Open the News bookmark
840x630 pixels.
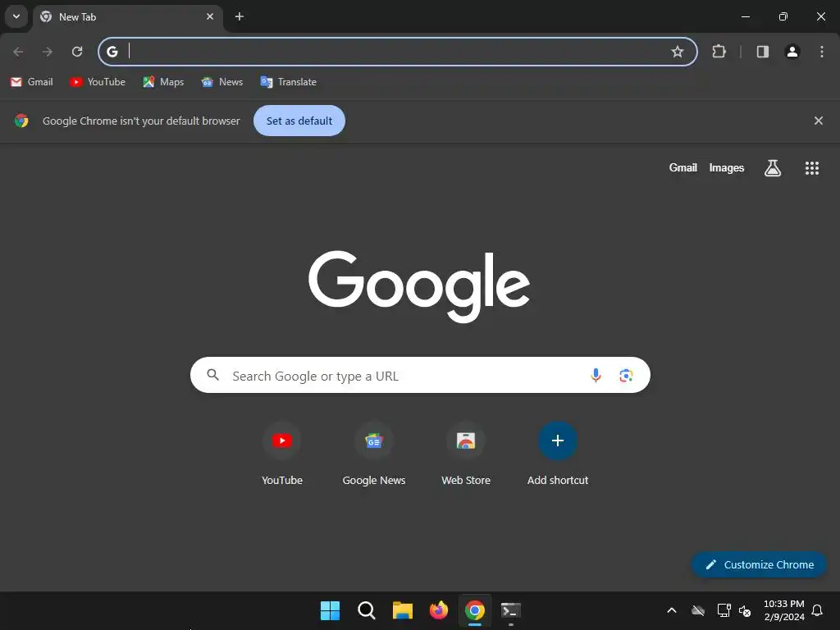coord(221,82)
